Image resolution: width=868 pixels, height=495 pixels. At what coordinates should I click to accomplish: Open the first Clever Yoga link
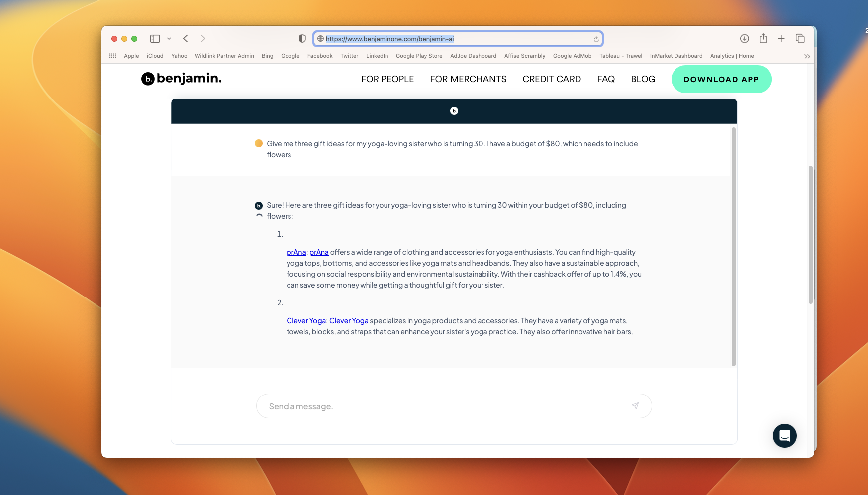click(x=306, y=321)
